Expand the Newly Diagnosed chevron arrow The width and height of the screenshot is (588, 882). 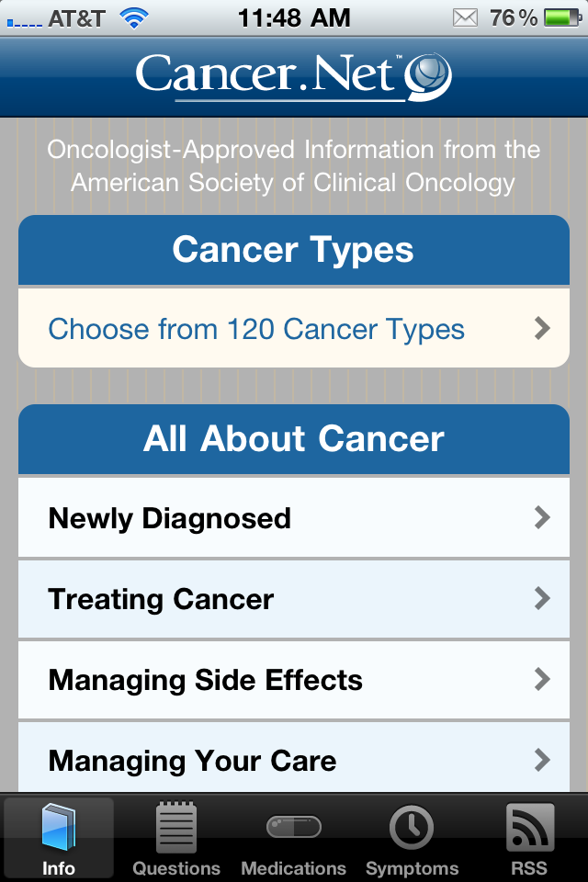542,518
